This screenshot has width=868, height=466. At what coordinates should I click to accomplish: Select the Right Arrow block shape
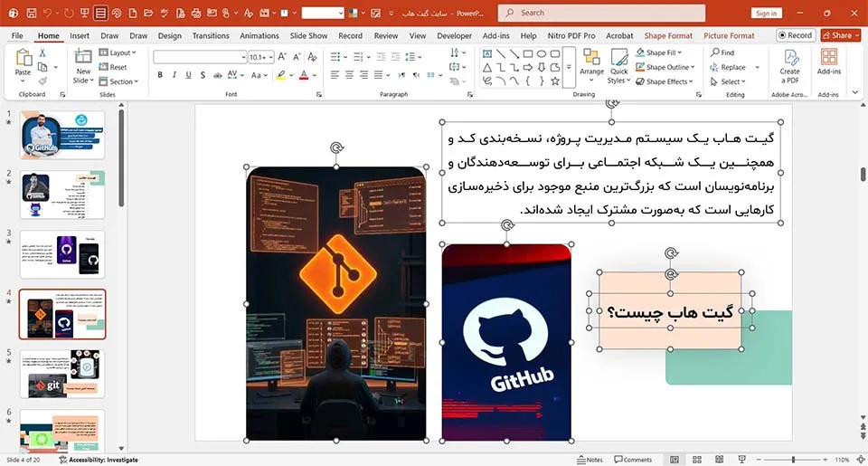(x=528, y=68)
